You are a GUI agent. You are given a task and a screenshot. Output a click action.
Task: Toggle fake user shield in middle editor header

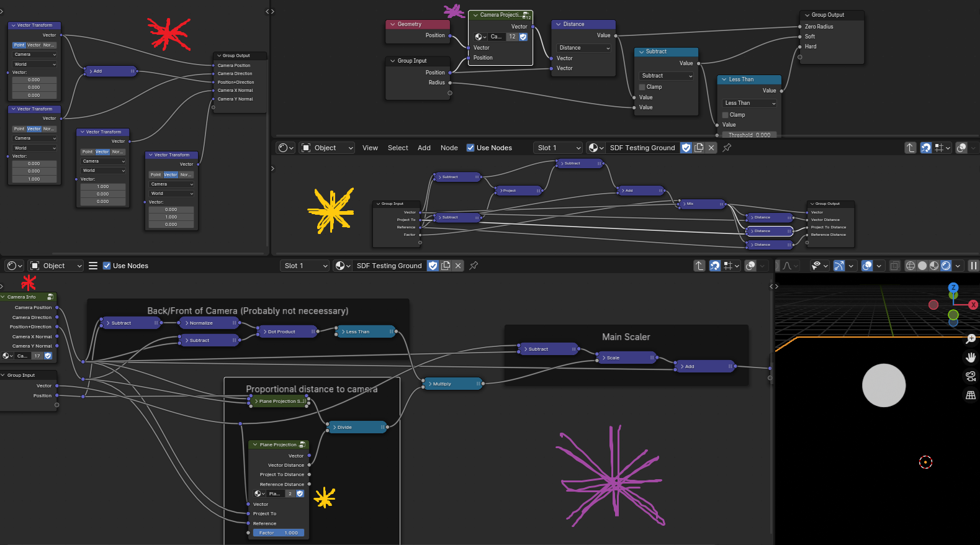click(x=686, y=148)
